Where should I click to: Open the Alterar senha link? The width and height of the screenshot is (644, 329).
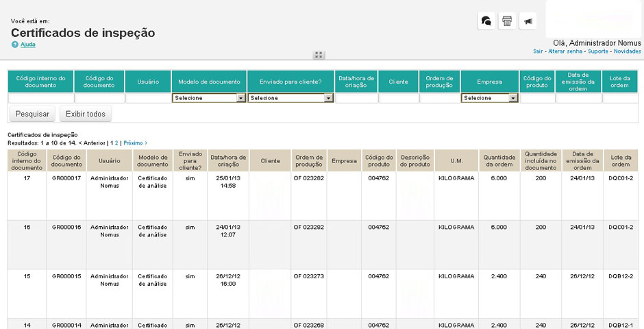tap(565, 51)
